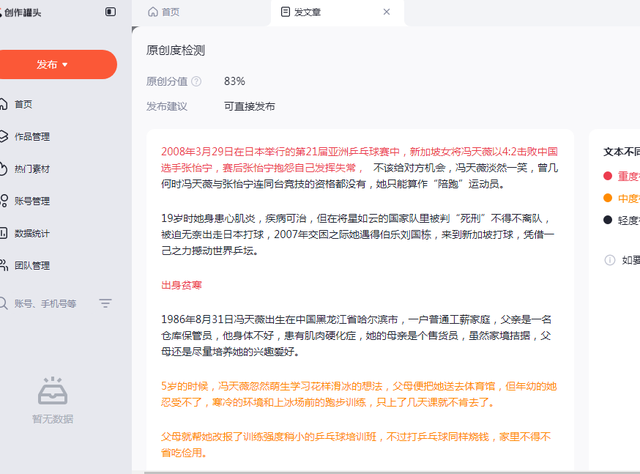Click the 作品管理 layers icon
The image size is (640, 474).
3,136
